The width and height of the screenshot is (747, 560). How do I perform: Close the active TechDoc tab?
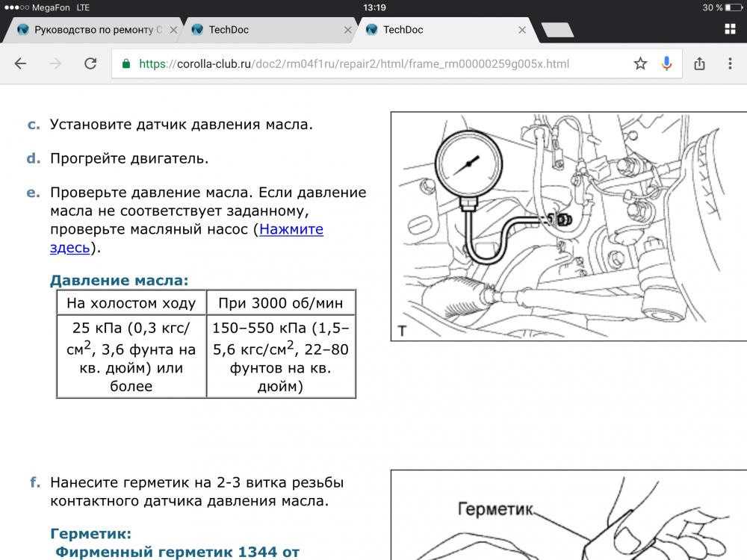coord(522,30)
